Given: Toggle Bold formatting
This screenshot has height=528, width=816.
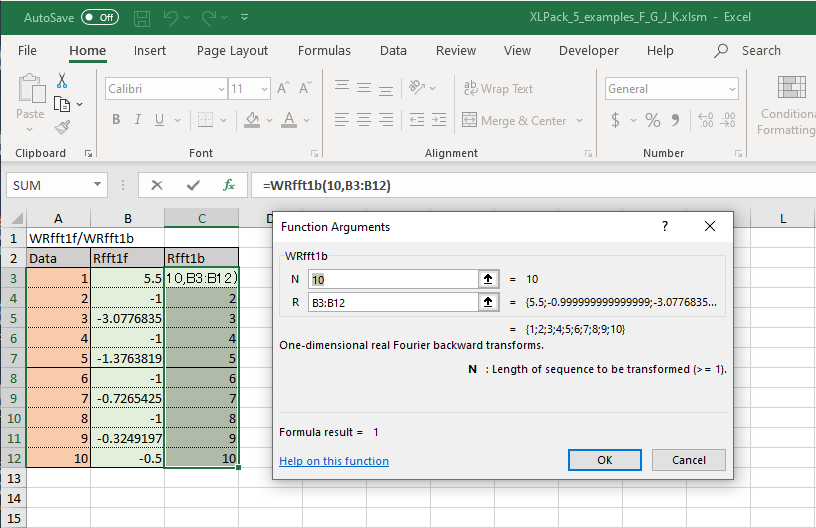Looking at the screenshot, I should [116, 120].
